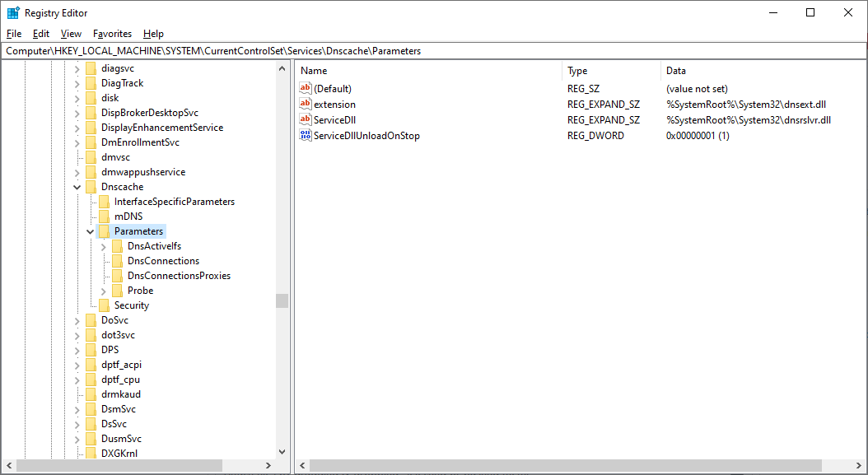Select the dptf_cpu key label
868x475 pixels.
(x=121, y=380)
